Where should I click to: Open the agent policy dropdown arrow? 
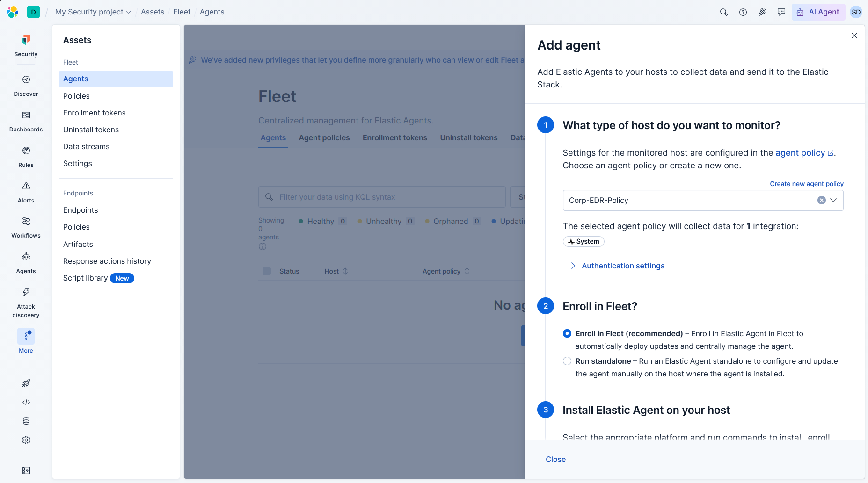coord(833,200)
